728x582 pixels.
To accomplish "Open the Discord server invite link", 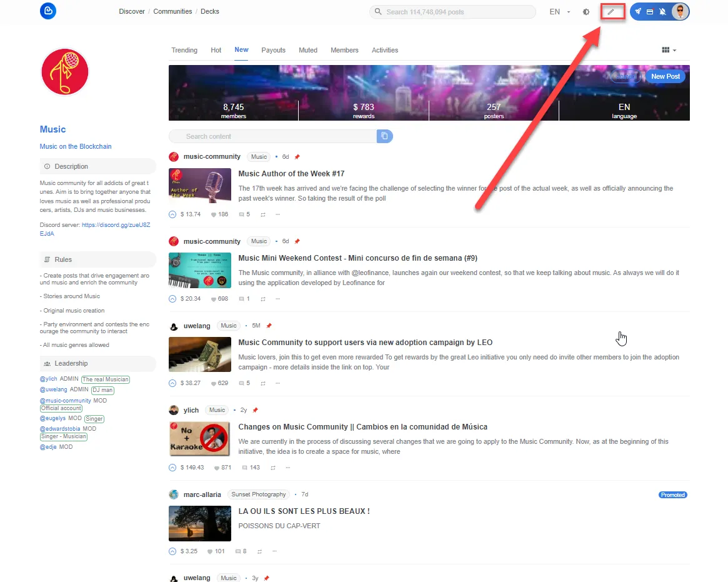I will click(116, 224).
